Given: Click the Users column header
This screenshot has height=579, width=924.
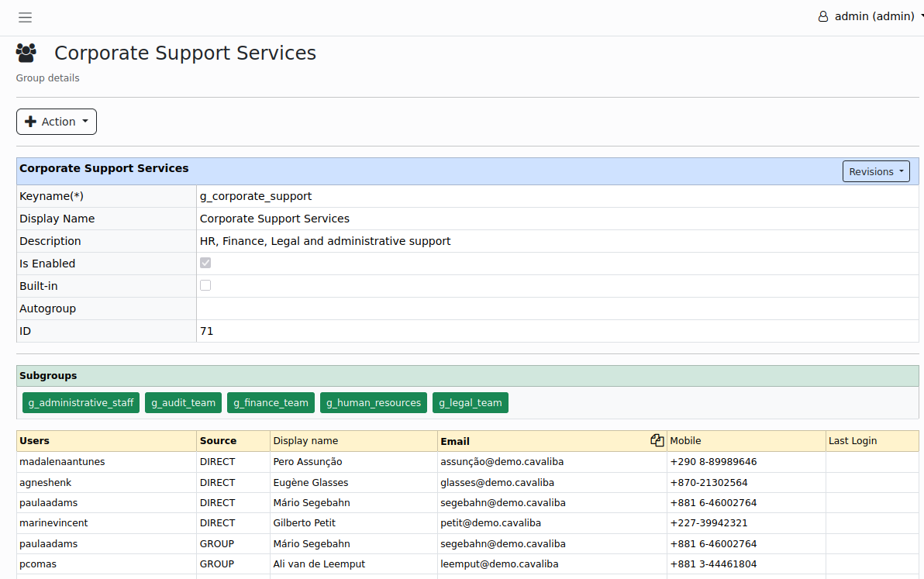Looking at the screenshot, I should point(34,441).
